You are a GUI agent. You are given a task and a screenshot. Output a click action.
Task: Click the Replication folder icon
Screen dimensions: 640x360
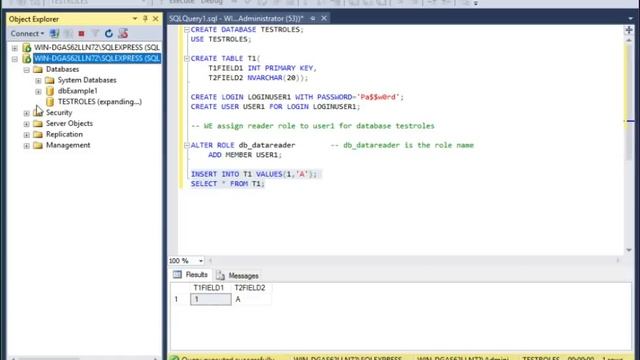[x=38, y=134]
